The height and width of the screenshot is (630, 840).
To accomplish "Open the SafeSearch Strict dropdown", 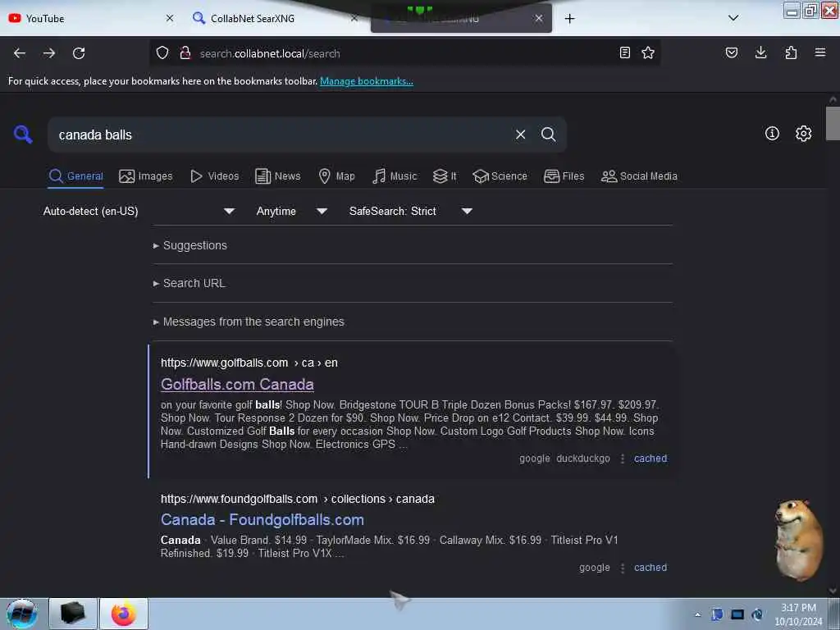I will pos(410,211).
